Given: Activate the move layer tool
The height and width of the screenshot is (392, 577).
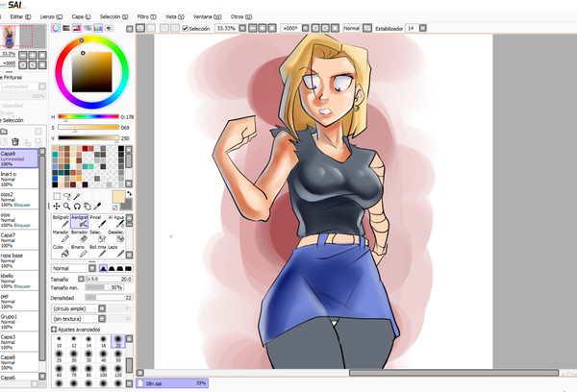Looking at the screenshot, I should coord(57,207).
